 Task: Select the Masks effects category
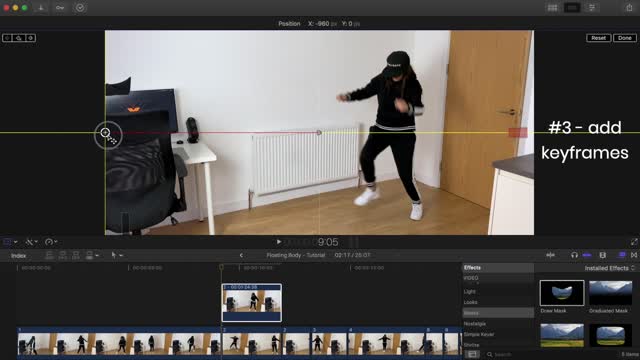pyautogui.click(x=498, y=313)
